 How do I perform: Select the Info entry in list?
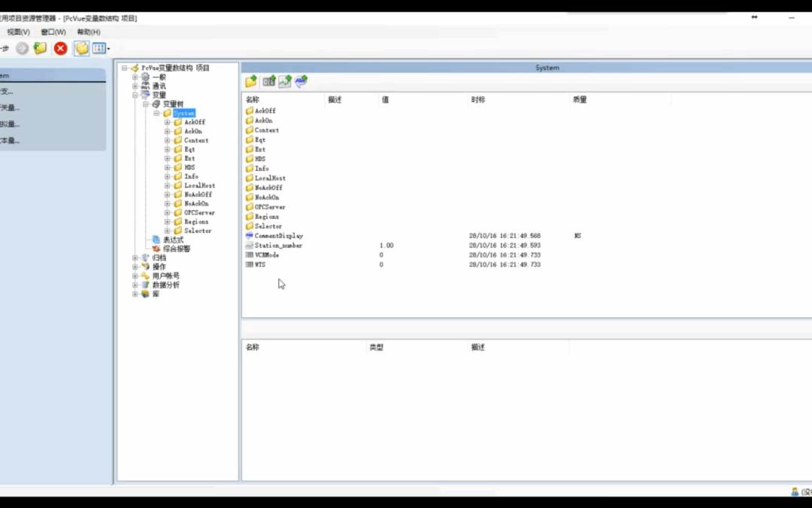point(262,169)
